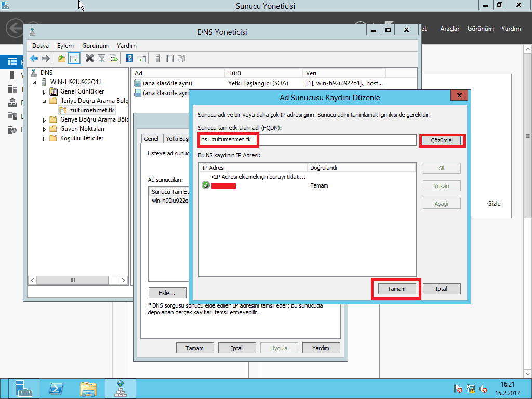532x399 pixels.
Task: Open the Görünüm menu in DNS Manager
Action: [95, 46]
